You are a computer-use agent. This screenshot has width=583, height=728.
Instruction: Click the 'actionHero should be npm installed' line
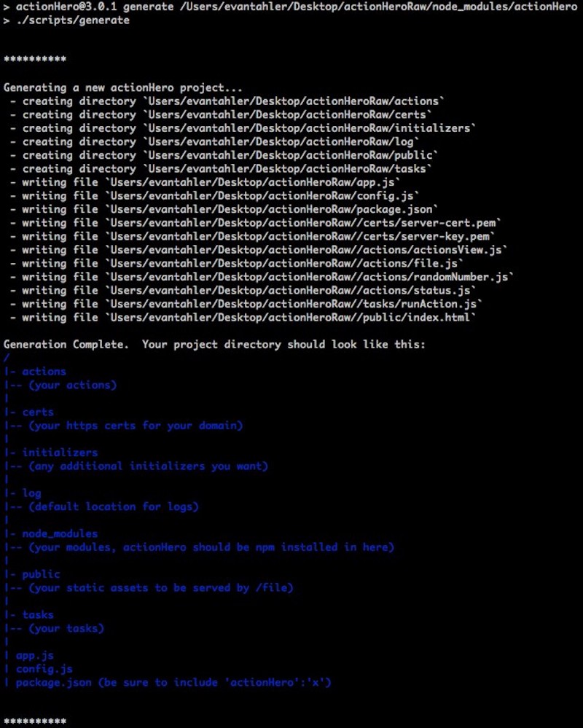(x=199, y=547)
